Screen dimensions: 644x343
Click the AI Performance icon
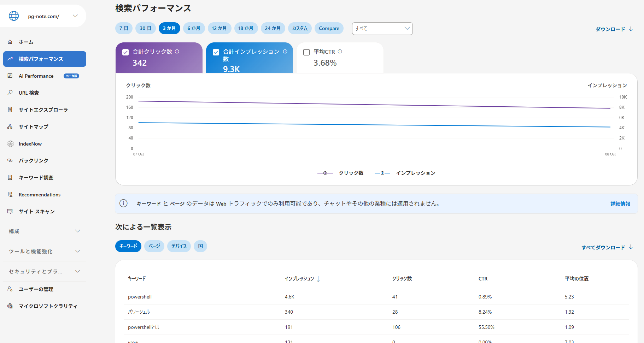point(10,76)
